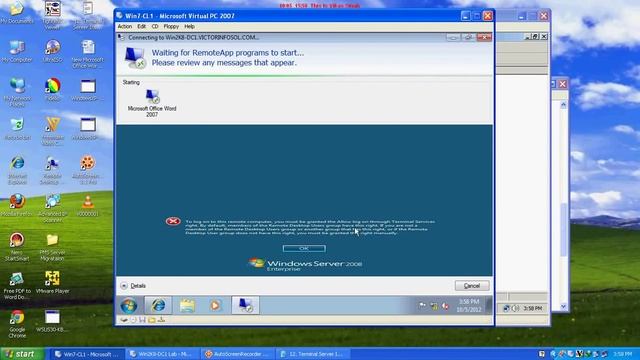This screenshot has height=360, width=640.
Task: Click the muted volume icon in Windows 7 tray
Action: (445, 306)
